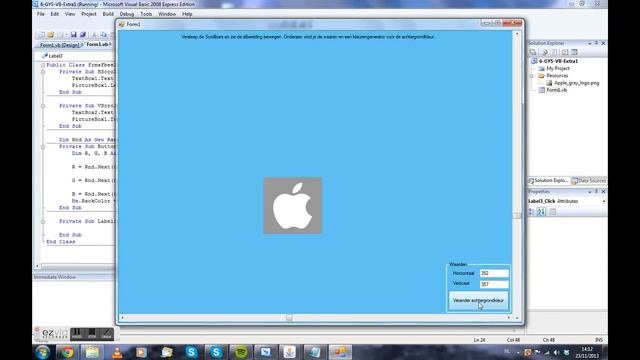Switch to the Form1.vb code tab

(98, 44)
